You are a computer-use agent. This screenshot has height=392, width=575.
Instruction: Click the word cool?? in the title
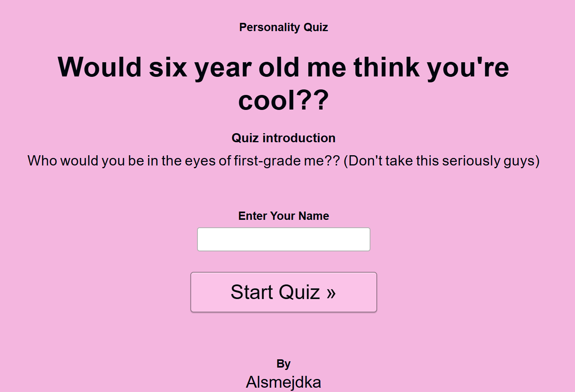283,100
